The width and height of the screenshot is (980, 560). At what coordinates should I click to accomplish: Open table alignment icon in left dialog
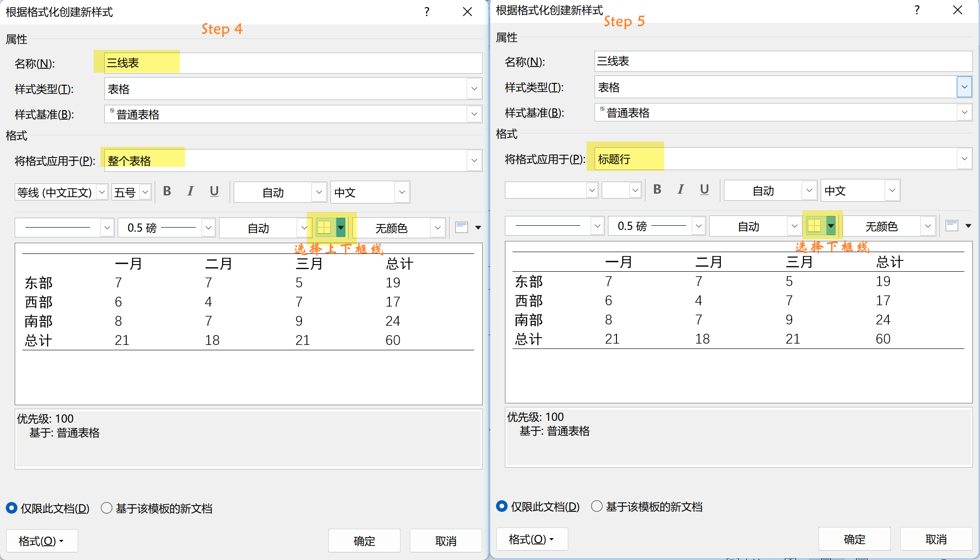(462, 227)
